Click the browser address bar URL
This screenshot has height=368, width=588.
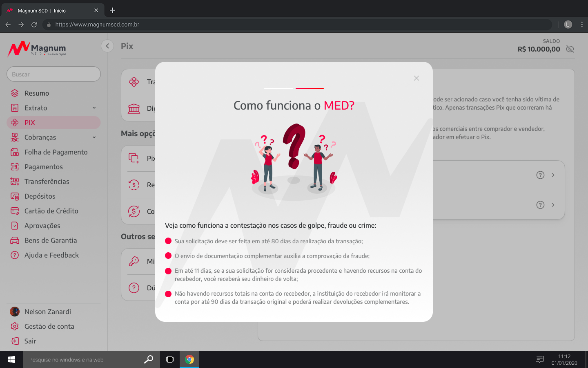click(97, 25)
